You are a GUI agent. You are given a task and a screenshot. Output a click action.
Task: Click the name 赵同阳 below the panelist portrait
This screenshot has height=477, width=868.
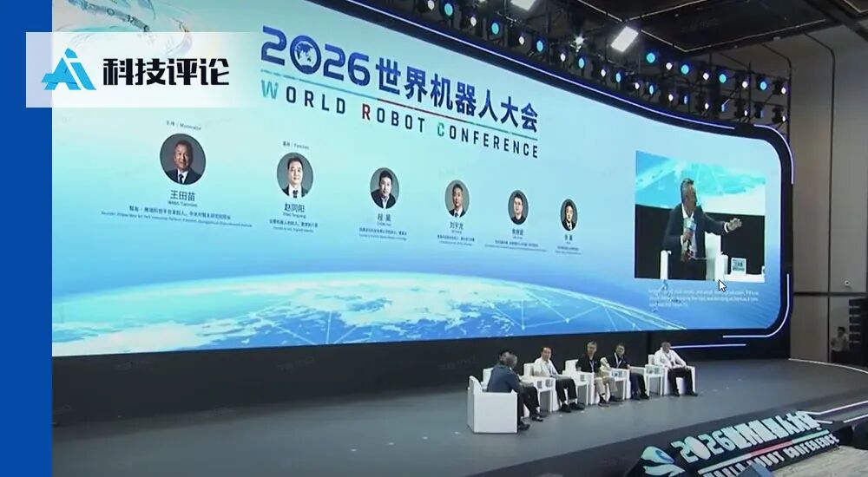coord(294,208)
